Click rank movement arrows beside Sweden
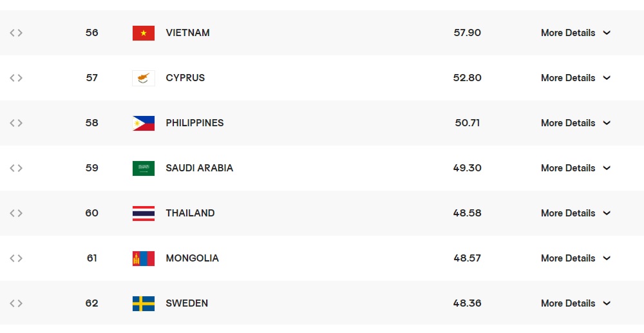Image resolution: width=644 pixels, height=333 pixels. (x=16, y=303)
